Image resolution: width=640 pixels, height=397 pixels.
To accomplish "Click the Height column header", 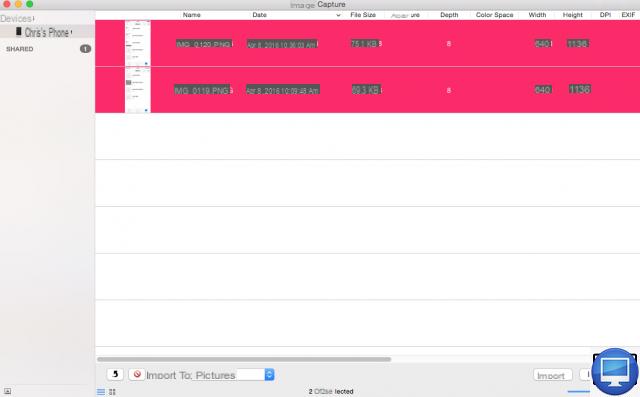I will coord(573,15).
